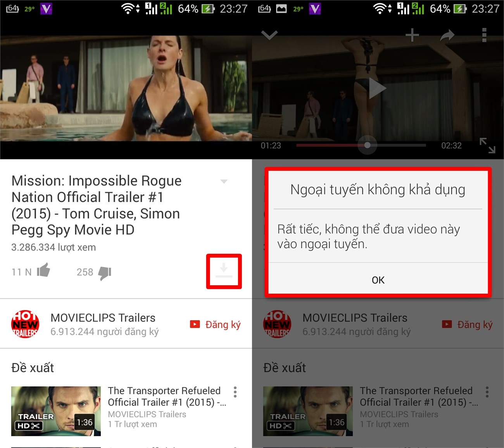
Task: Tap the battery charging icon in left status bar
Action: tap(208, 9)
